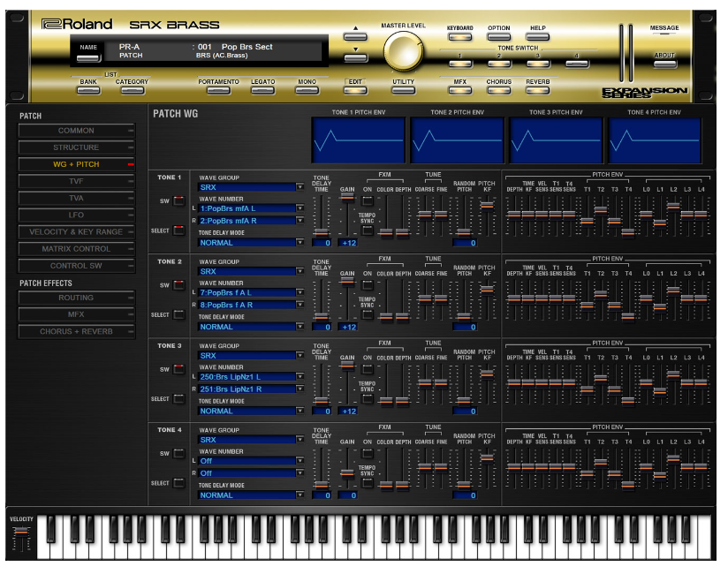
Task: Toggle the CHORUS effect switch
Action: click(499, 90)
